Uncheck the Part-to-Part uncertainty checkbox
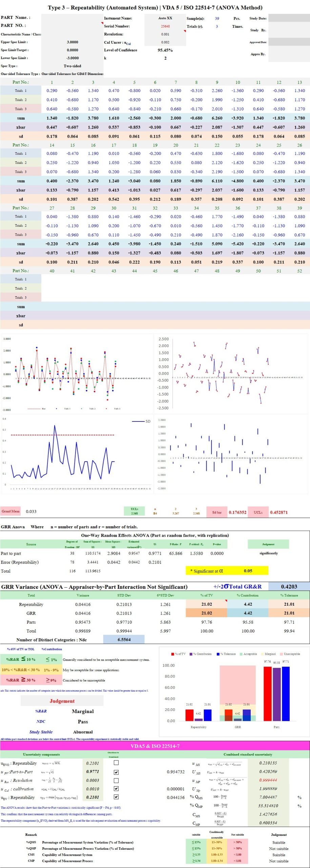The height and width of the screenshot is (868, 310). pos(116,772)
